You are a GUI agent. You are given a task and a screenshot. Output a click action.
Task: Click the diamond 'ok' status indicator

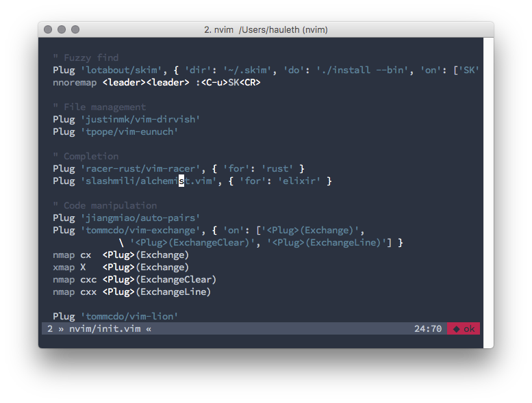coord(464,329)
